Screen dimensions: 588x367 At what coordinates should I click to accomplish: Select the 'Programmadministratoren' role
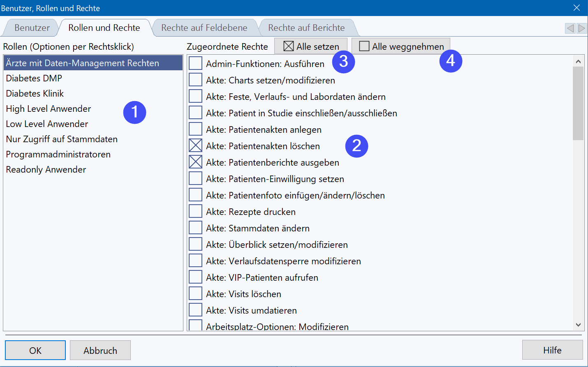coord(58,155)
